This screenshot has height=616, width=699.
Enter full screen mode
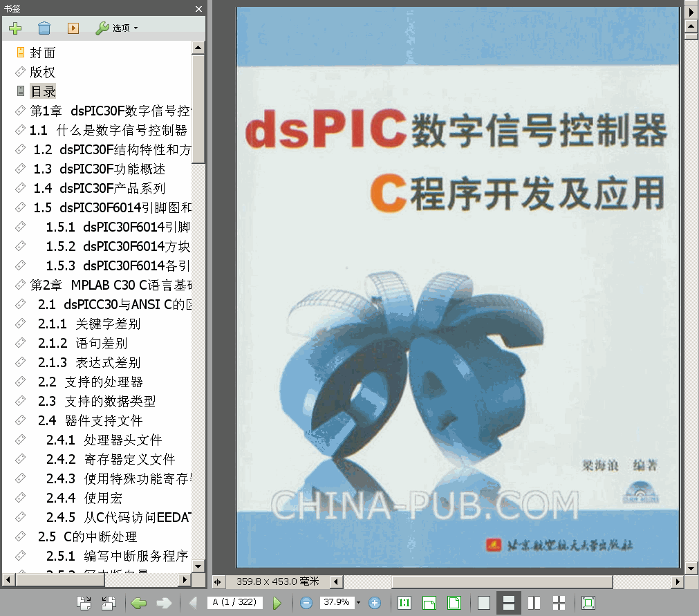(x=587, y=602)
